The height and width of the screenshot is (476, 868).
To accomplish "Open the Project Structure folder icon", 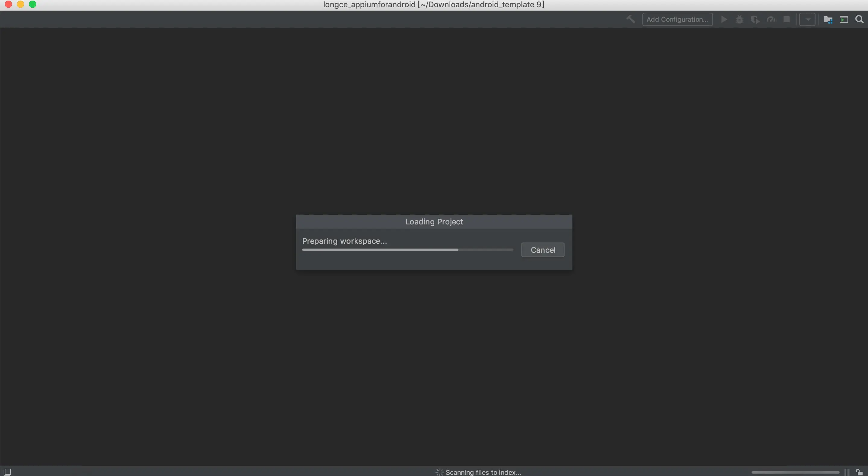I will 828,20.
